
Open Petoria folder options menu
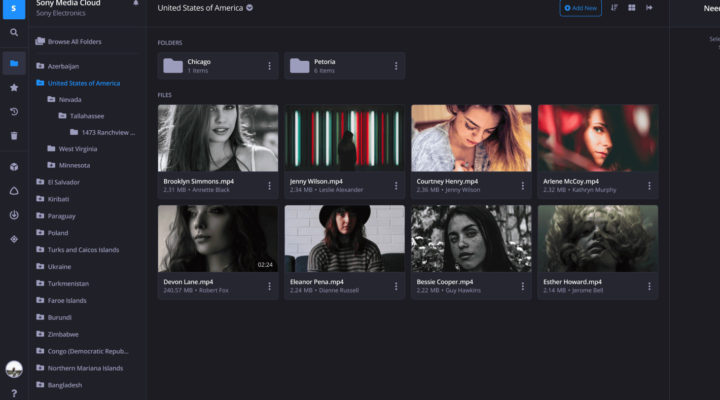coord(396,66)
